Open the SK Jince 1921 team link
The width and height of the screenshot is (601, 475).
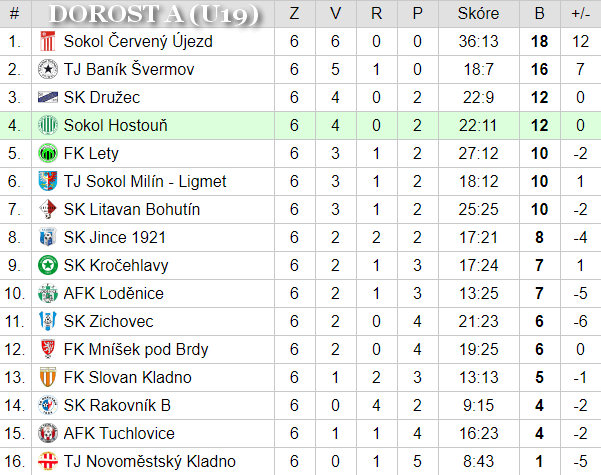click(x=115, y=237)
